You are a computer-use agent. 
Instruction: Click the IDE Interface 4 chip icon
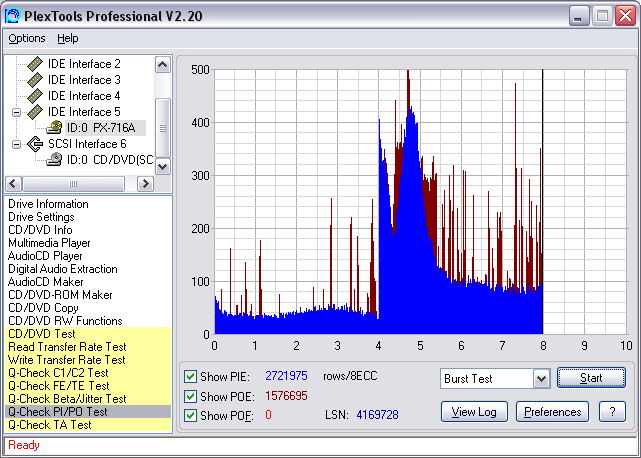pos(35,96)
